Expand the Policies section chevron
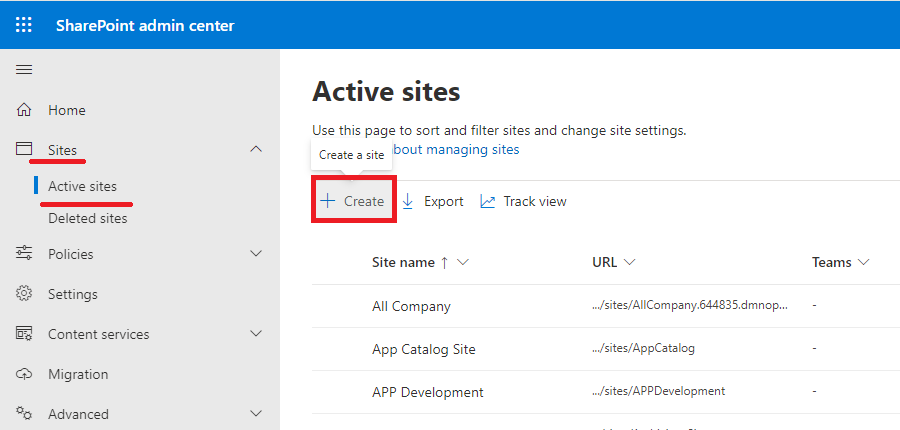Screen dimensions: 900x430 pyautogui.click(x=257, y=253)
